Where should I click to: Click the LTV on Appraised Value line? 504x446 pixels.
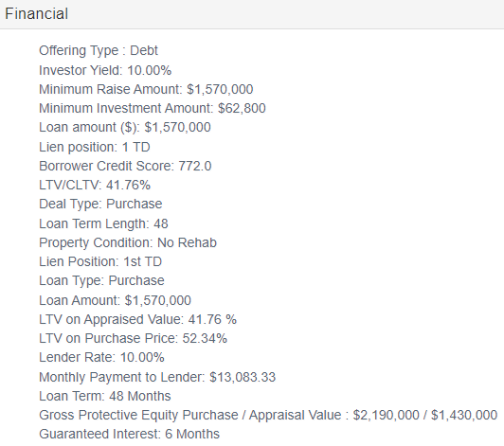click(x=137, y=319)
